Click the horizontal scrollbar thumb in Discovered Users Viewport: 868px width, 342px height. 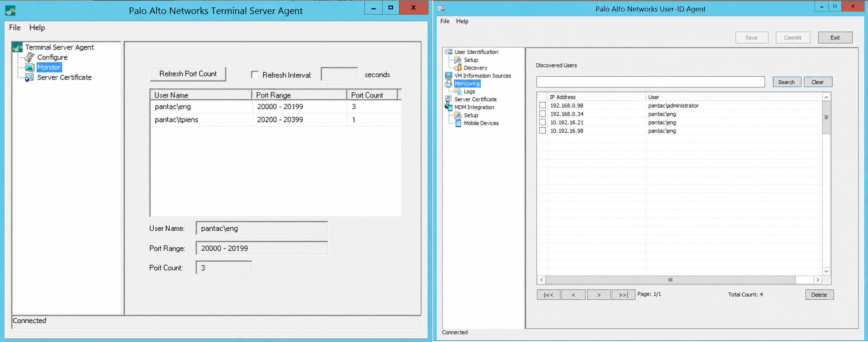point(671,280)
